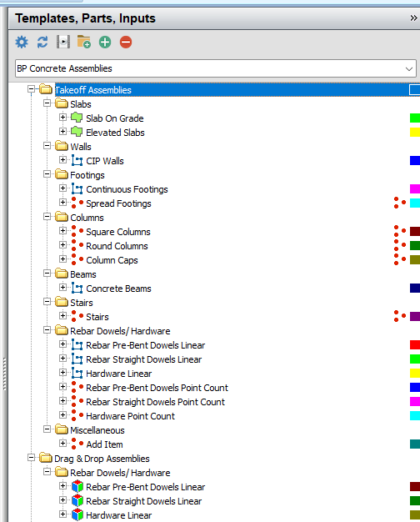Select the Takeoff Assemblies row
The image size is (420, 522).
click(x=237, y=90)
